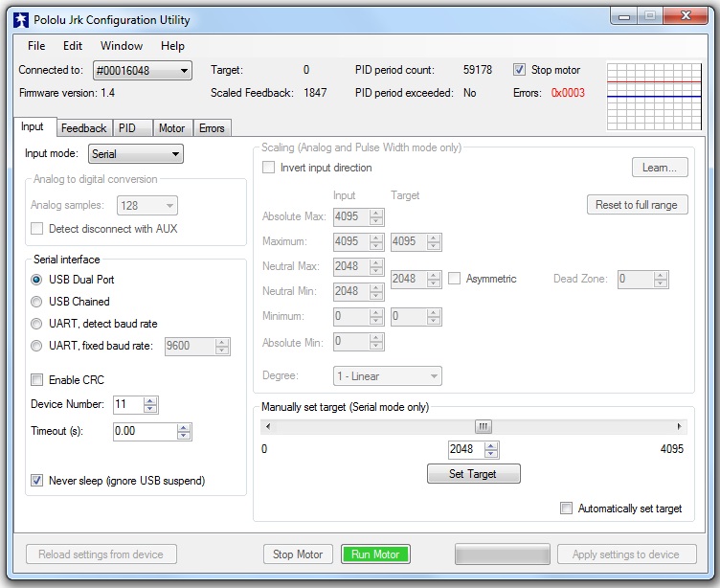Click the empty progress bar beside Run Motor
The image size is (720, 588).
tap(503, 554)
